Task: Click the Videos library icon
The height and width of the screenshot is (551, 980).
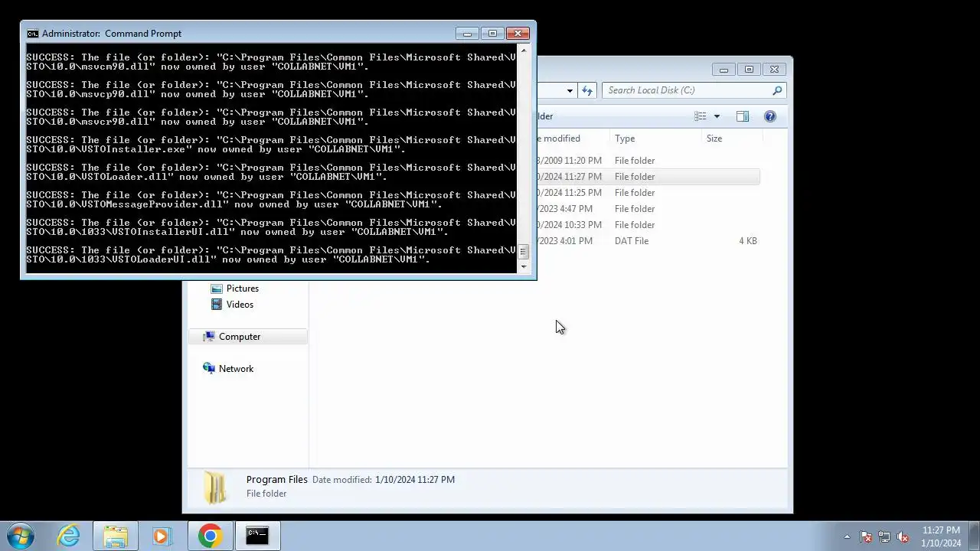Action: 217,305
